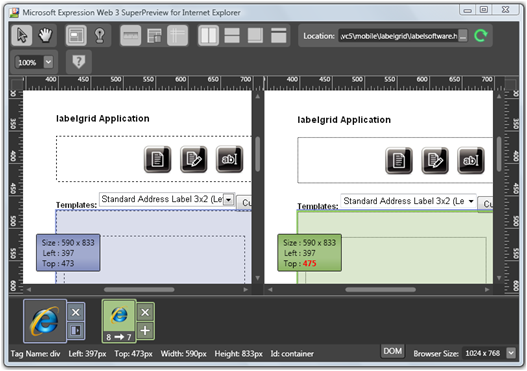The width and height of the screenshot is (527, 371).
Task: Click right pane horizontal scrollbar thumb
Action: point(380,289)
